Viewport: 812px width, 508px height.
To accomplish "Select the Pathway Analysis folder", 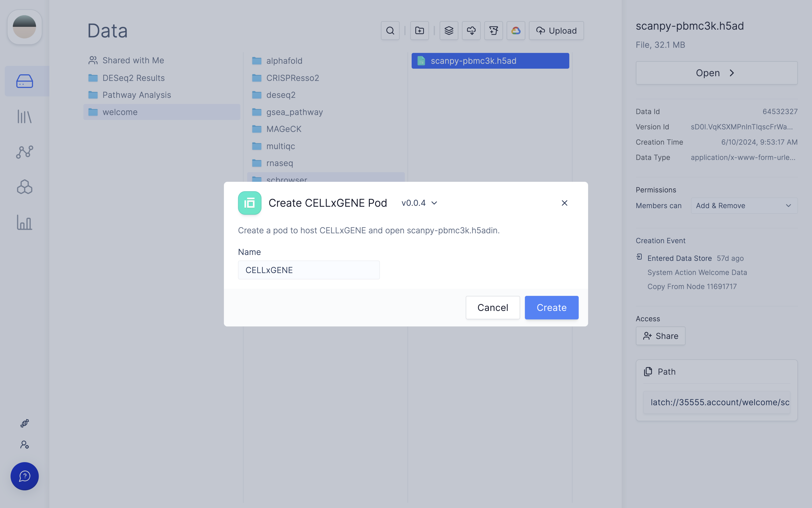I will 162,95.
